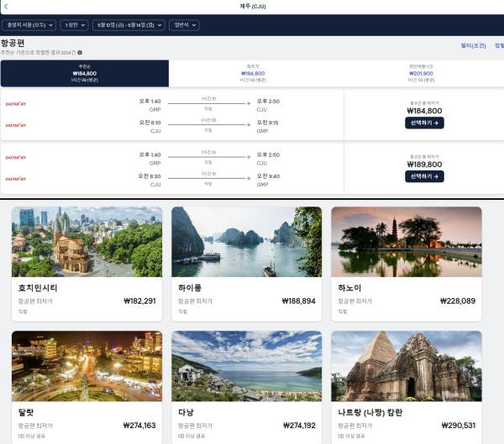Screen dimensions: 504x444
Task: Switch to the 최단여행시간 ₩201,900 tab
Action: tap(421, 73)
